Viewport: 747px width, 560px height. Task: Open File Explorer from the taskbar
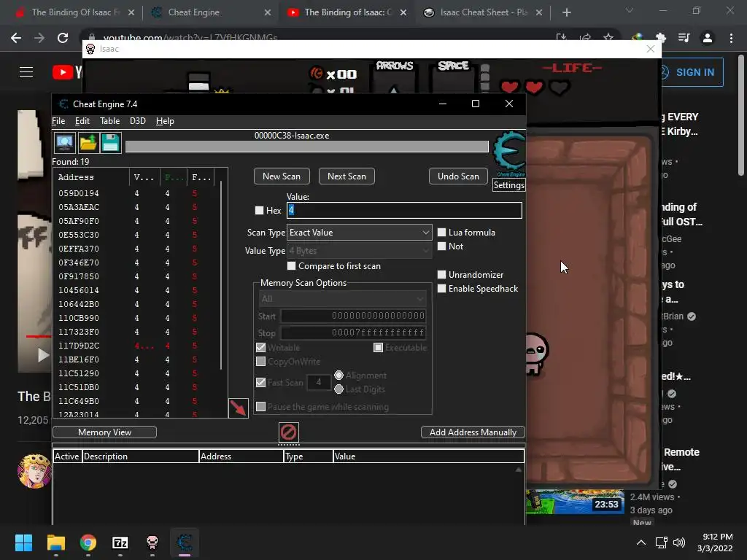click(55, 542)
